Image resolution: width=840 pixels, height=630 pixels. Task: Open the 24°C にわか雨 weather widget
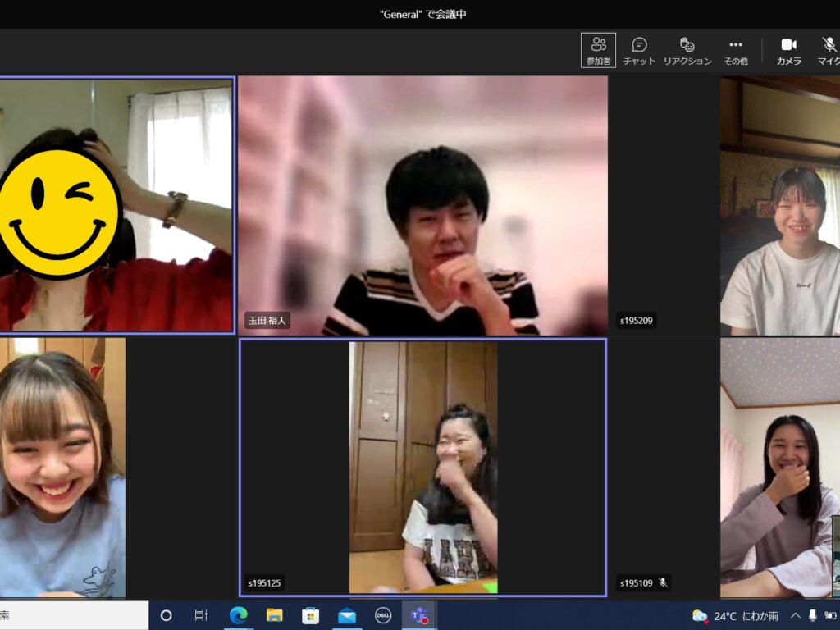tap(735, 615)
